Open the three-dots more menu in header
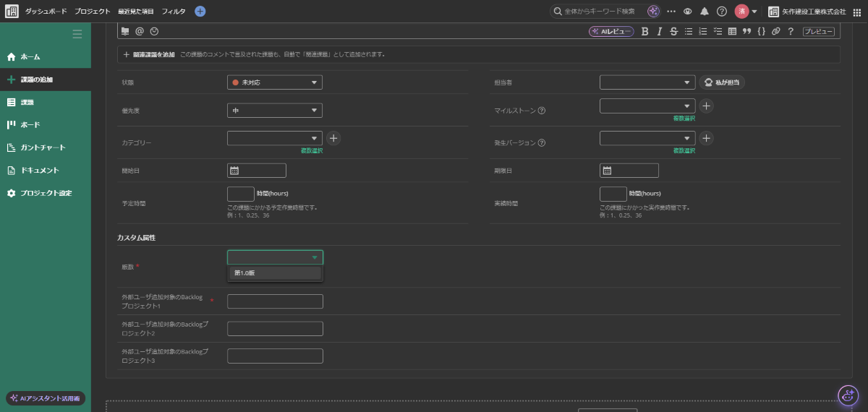 (x=671, y=12)
